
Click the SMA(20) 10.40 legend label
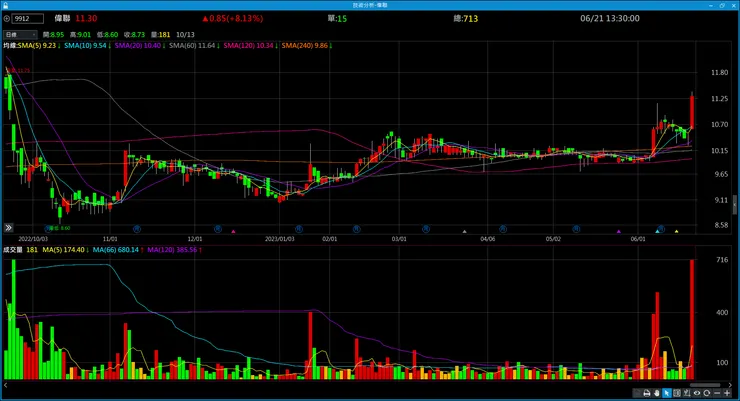tap(137, 46)
